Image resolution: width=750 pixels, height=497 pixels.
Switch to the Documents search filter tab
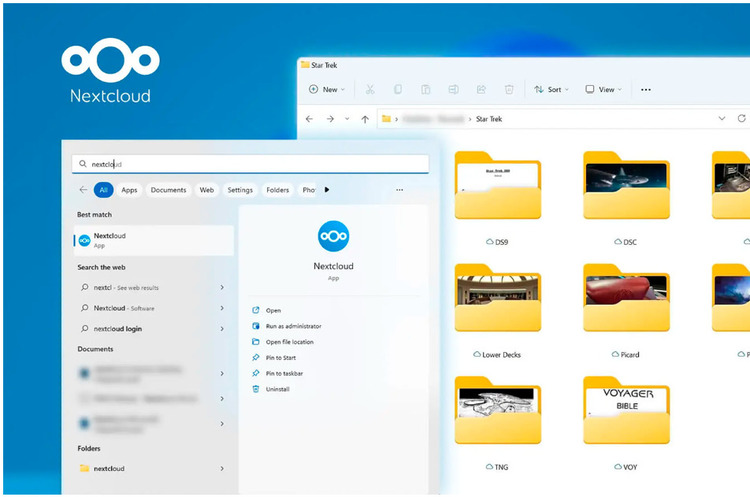pos(168,189)
